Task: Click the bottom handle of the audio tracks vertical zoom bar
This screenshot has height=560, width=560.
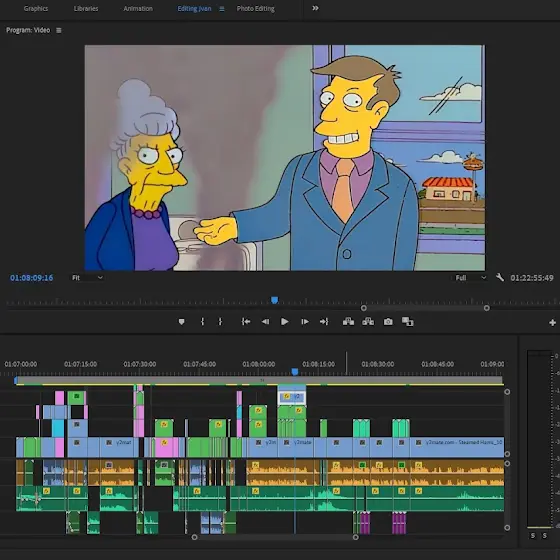Action: [x=507, y=528]
